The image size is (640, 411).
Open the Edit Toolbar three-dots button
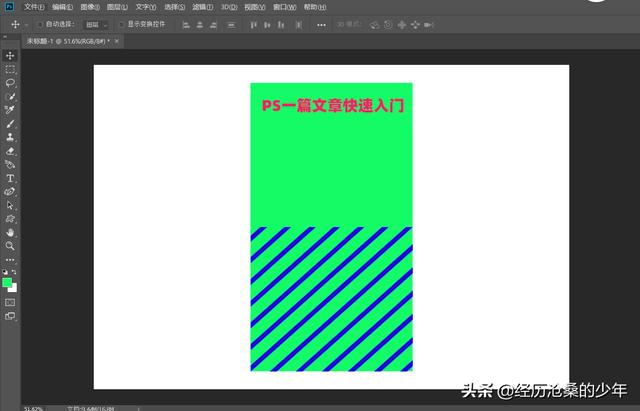(x=10, y=260)
